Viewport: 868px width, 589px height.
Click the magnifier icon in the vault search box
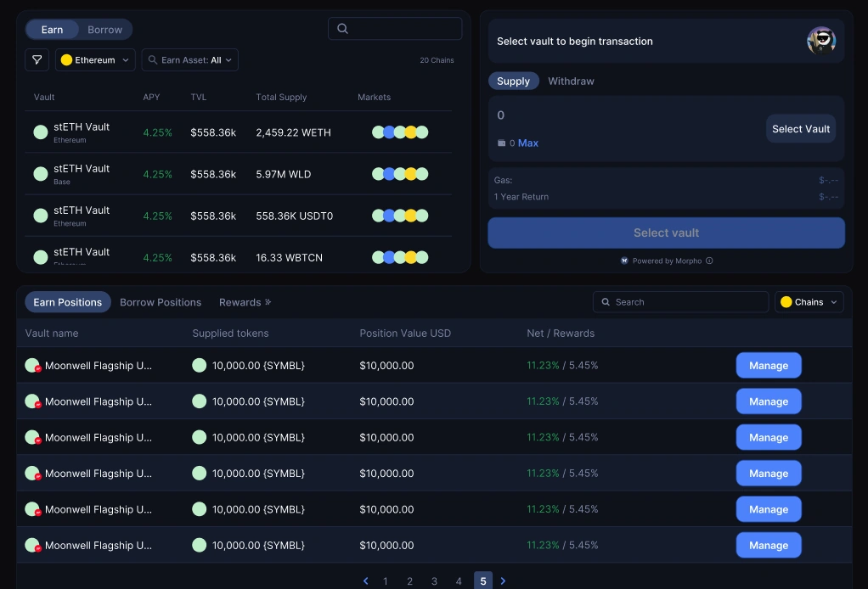tap(342, 28)
